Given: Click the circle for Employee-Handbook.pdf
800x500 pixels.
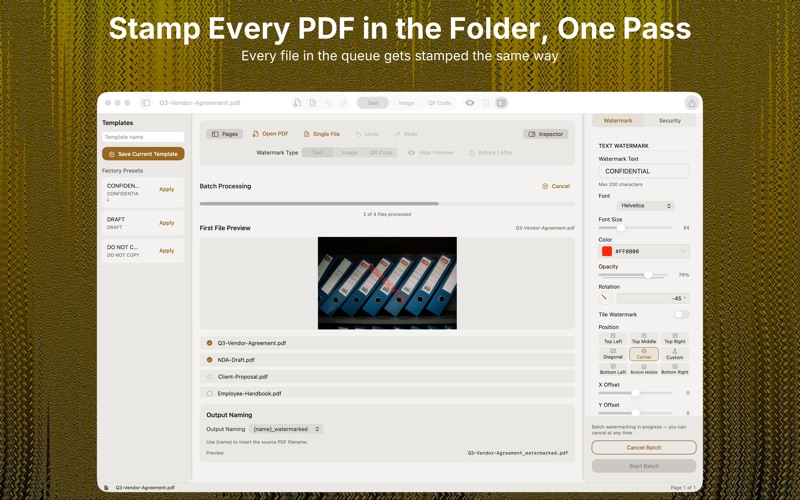Looking at the screenshot, I should (209, 393).
